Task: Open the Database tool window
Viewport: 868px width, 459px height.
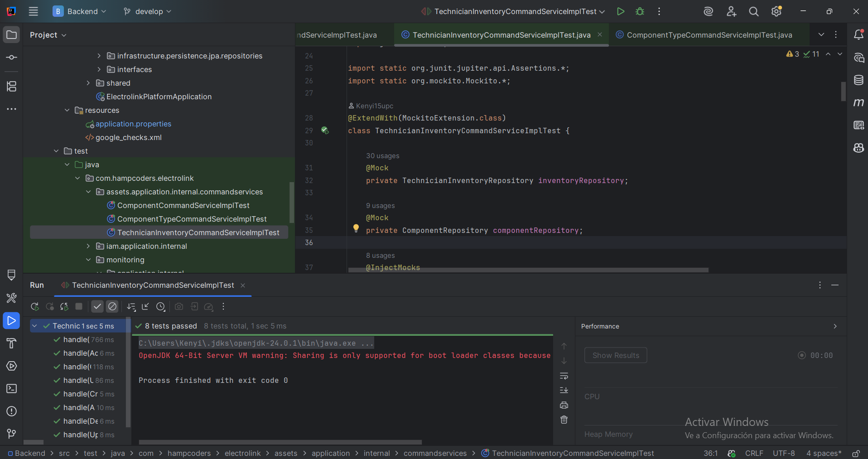Action: pos(858,80)
